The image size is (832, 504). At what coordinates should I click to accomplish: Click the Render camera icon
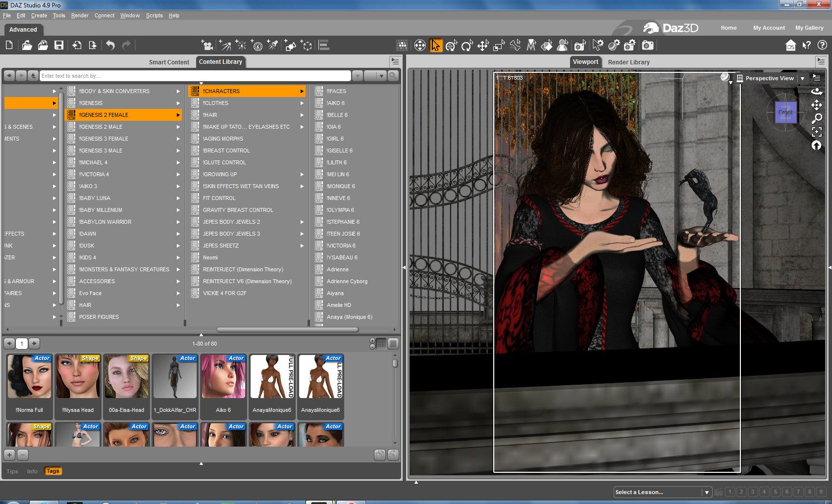[647, 46]
